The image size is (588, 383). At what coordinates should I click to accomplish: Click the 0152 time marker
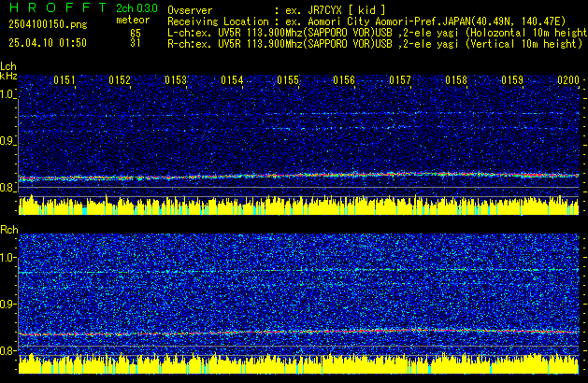tap(120, 80)
